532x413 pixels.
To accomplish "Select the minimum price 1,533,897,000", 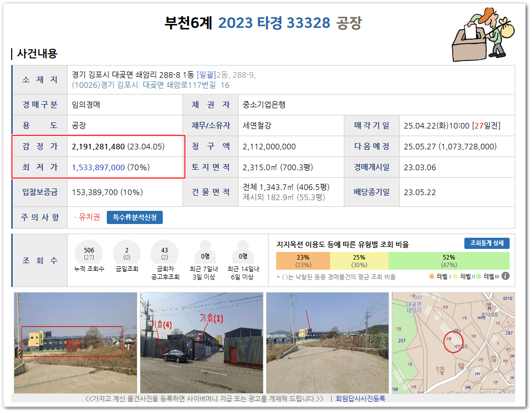I will 98,167.
